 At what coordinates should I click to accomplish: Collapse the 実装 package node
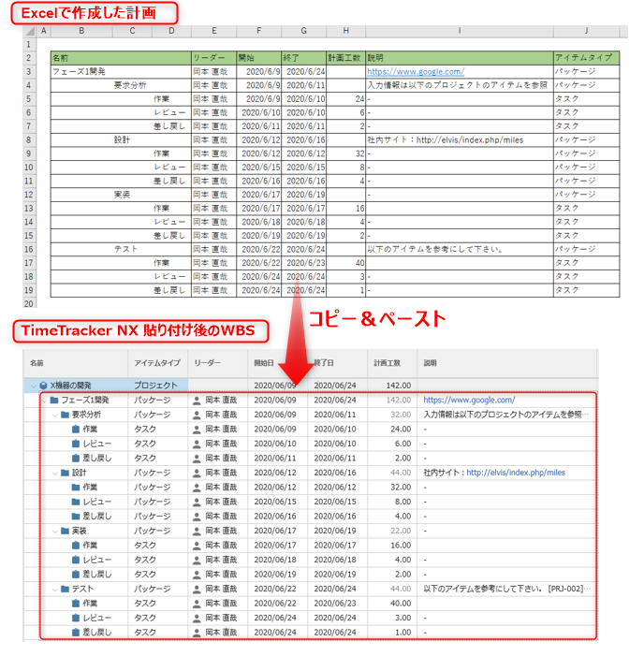pos(55,532)
